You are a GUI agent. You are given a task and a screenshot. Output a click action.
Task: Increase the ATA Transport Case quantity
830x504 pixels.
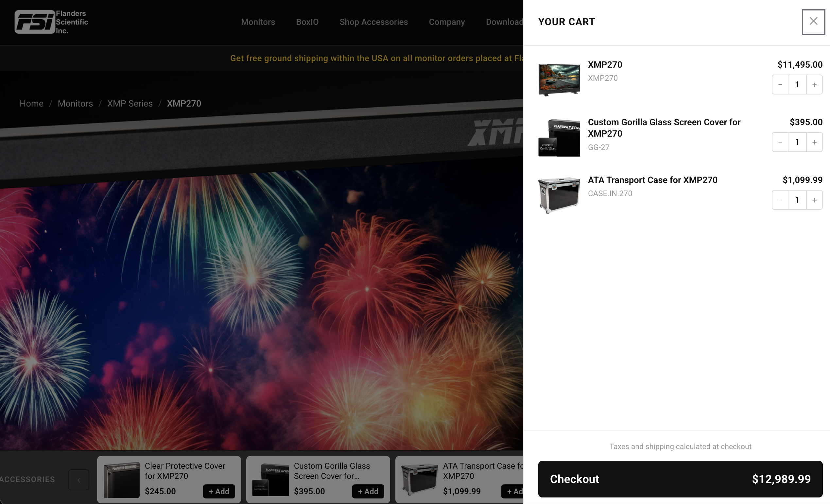tap(814, 200)
